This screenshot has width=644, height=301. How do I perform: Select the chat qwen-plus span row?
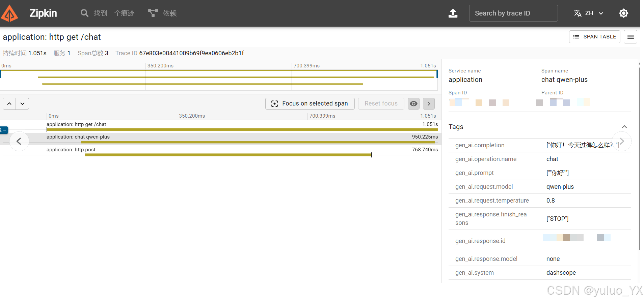pos(242,139)
